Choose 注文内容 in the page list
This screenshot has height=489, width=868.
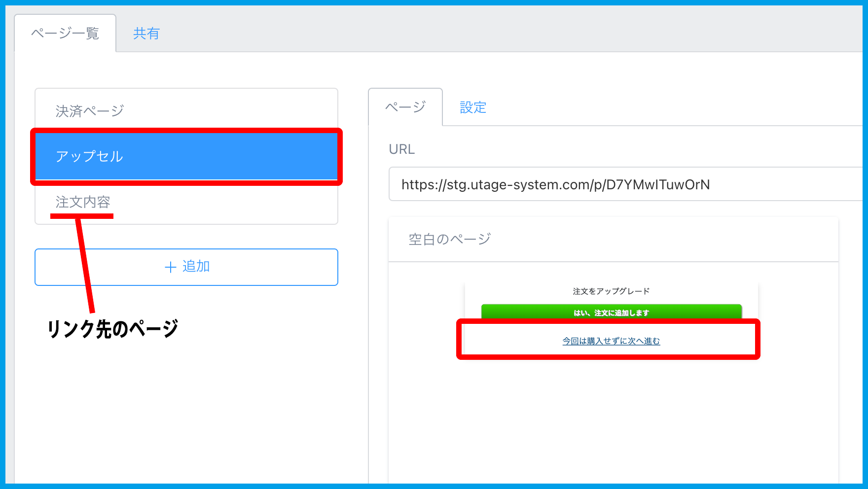tap(83, 202)
